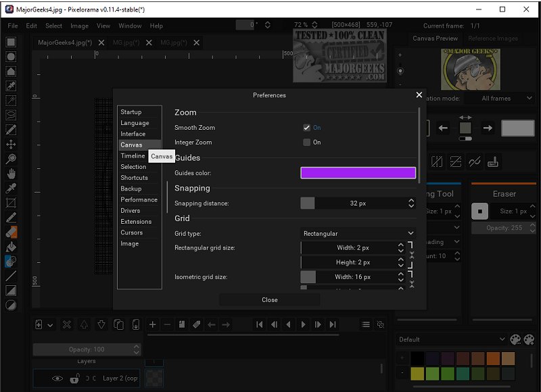
Task: Select the Crop tool
Action: 11,203
